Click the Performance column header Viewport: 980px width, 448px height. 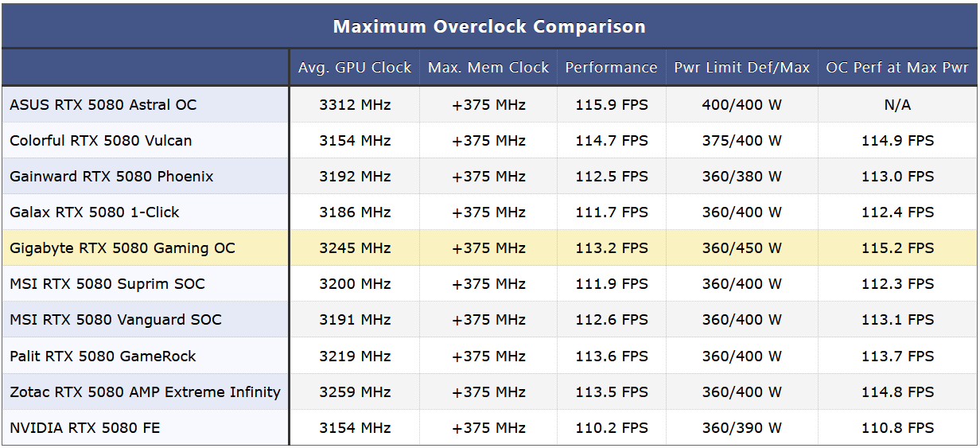[611, 68]
